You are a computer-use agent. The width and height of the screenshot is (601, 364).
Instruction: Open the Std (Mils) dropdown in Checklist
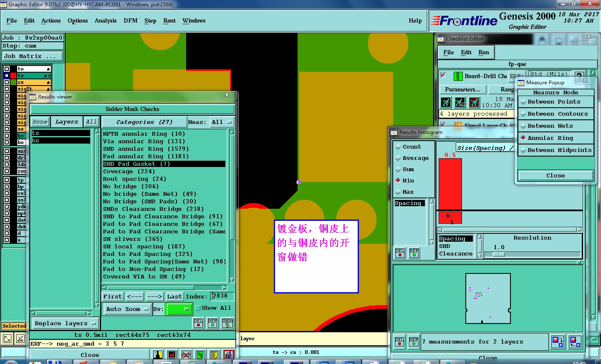(549, 74)
